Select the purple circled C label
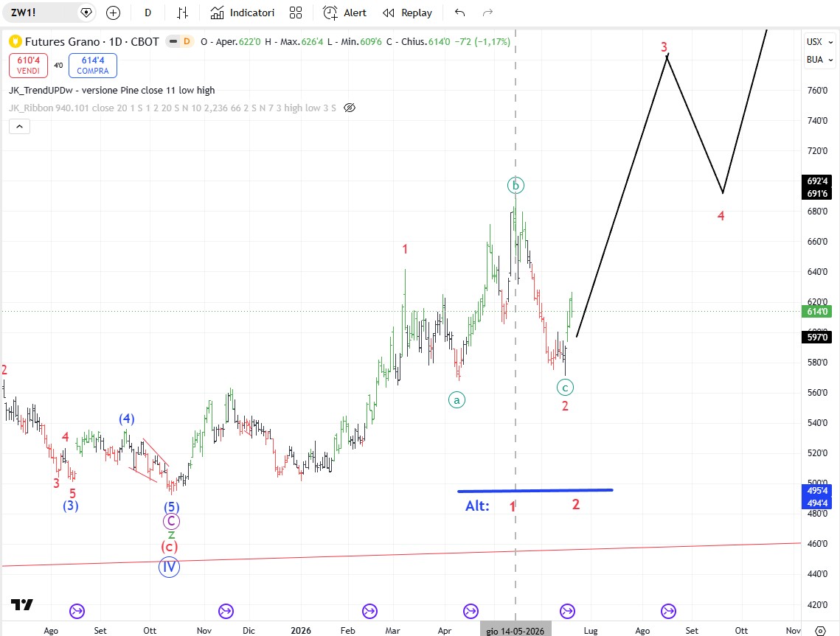 click(171, 521)
